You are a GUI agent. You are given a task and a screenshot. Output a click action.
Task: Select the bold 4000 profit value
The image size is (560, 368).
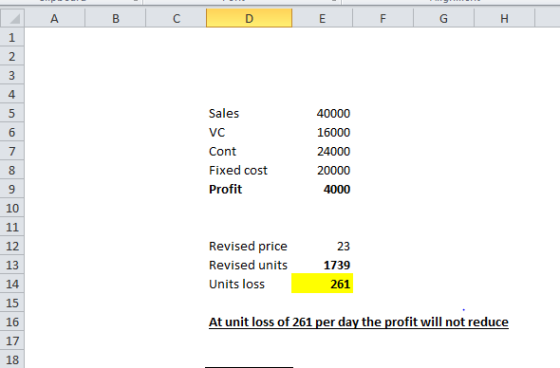[322, 189]
